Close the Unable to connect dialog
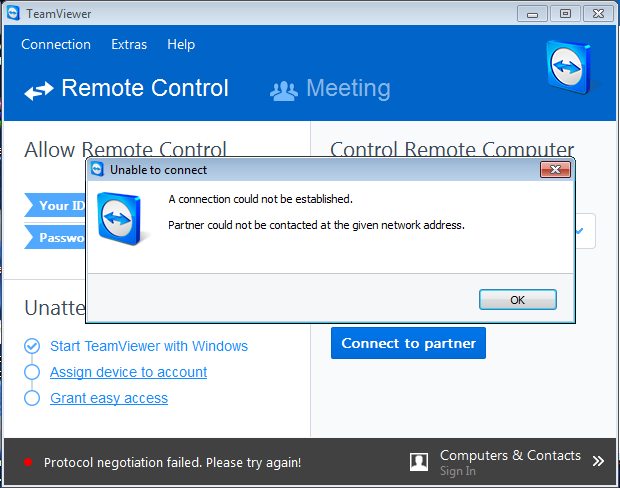This screenshot has height=488, width=620. (555, 170)
